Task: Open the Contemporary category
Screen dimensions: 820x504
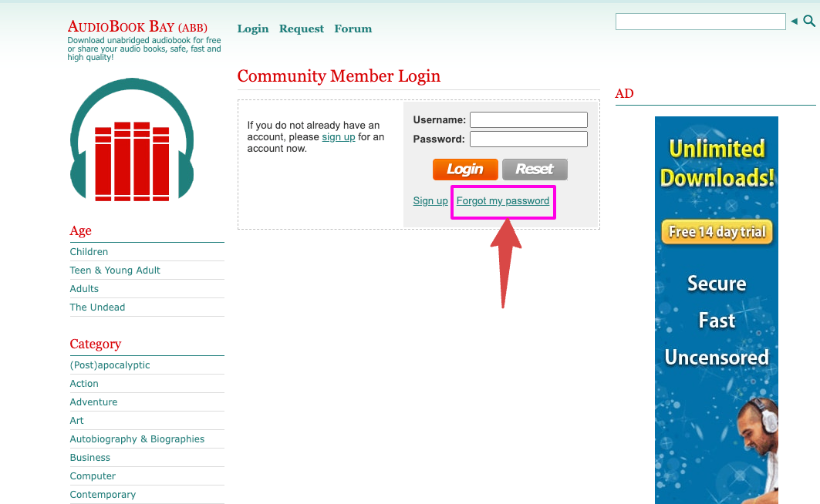Action: pos(103,495)
